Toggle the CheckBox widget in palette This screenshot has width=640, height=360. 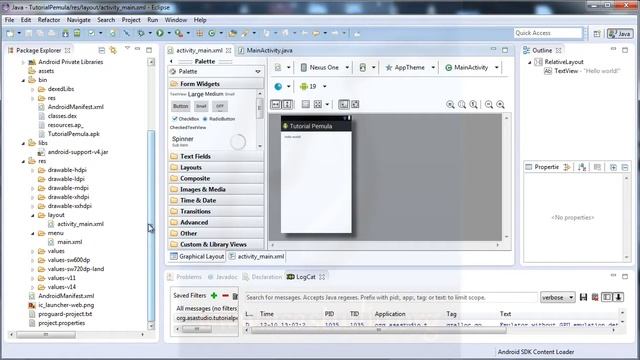point(186,119)
